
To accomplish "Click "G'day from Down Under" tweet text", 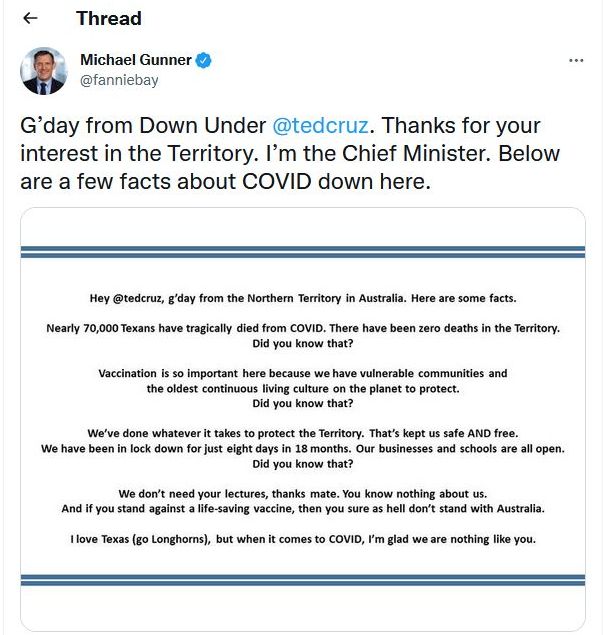I will [144, 127].
